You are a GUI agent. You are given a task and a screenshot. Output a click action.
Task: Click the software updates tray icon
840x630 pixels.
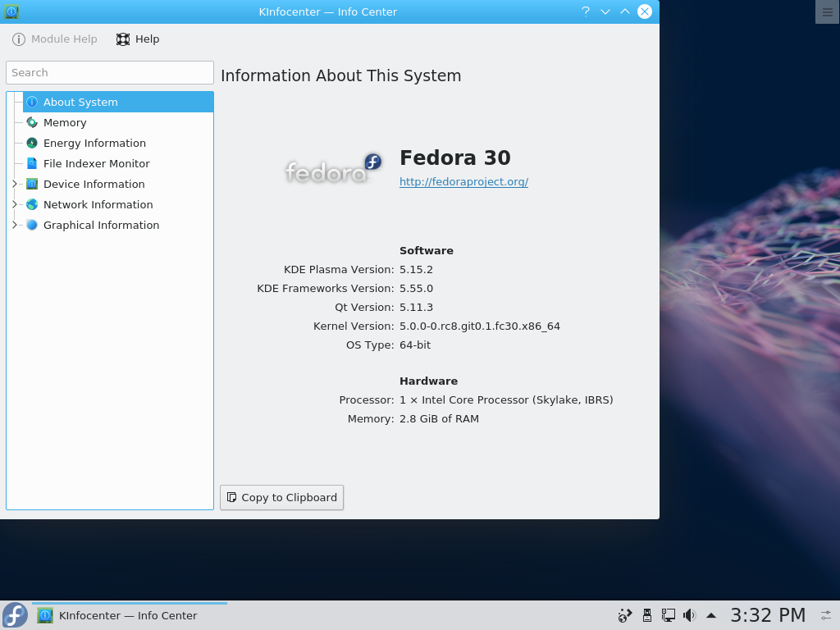coord(624,615)
